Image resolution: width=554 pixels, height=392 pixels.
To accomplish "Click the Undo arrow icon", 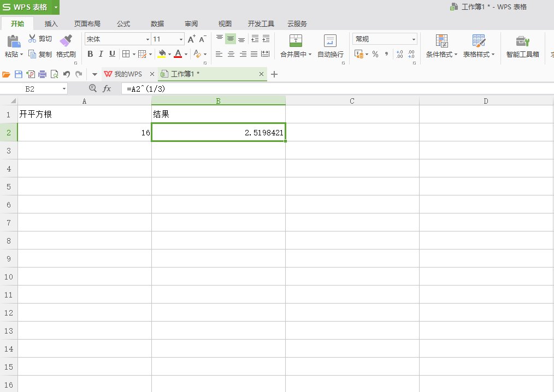I will (x=66, y=74).
